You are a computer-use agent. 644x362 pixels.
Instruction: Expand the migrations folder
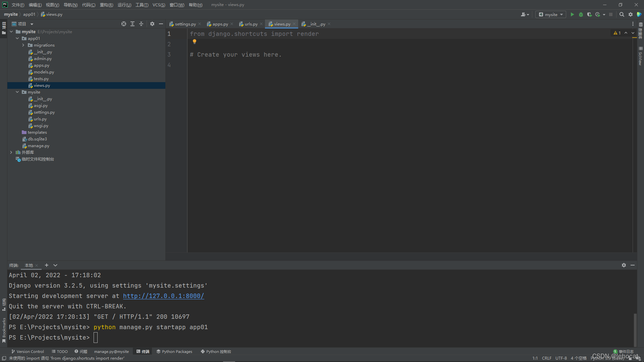click(x=23, y=45)
